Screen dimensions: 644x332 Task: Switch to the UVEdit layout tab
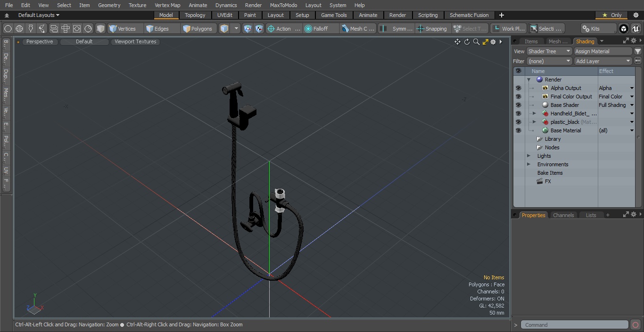(x=225, y=15)
